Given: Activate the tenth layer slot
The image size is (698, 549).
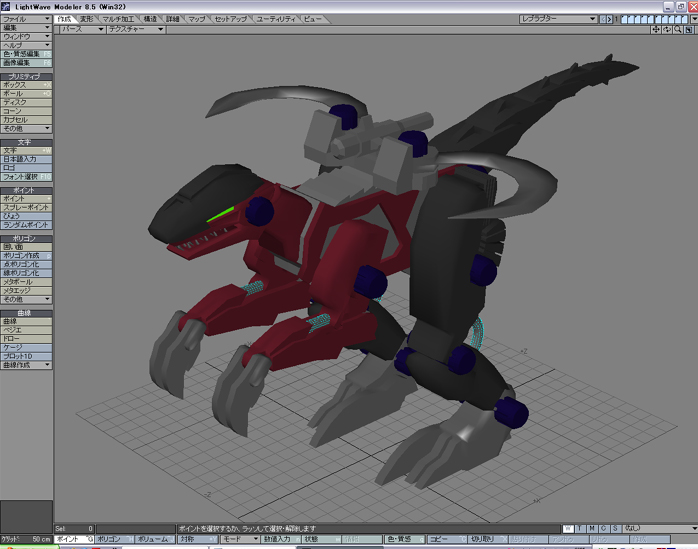Looking at the screenshot, I should [685, 19].
